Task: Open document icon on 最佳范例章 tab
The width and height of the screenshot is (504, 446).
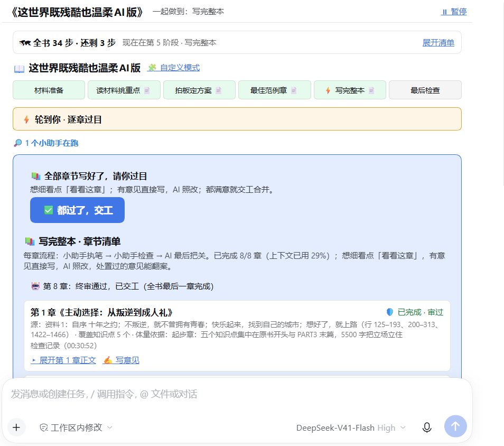Action: coord(293,90)
